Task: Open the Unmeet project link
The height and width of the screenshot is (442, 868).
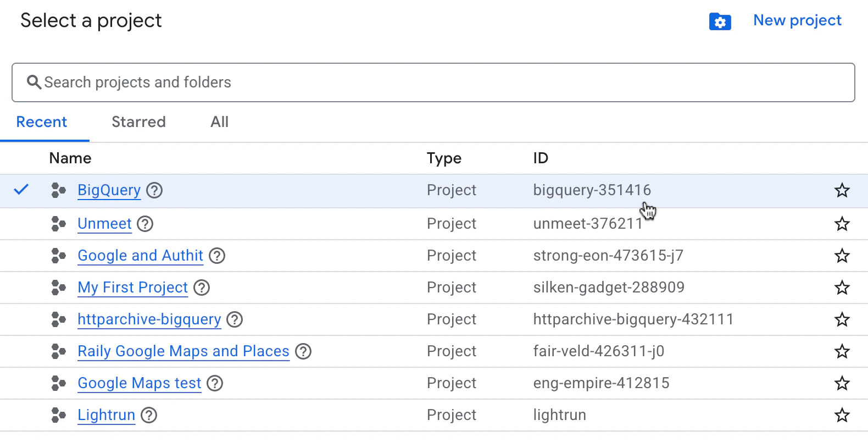Action: coord(104,224)
